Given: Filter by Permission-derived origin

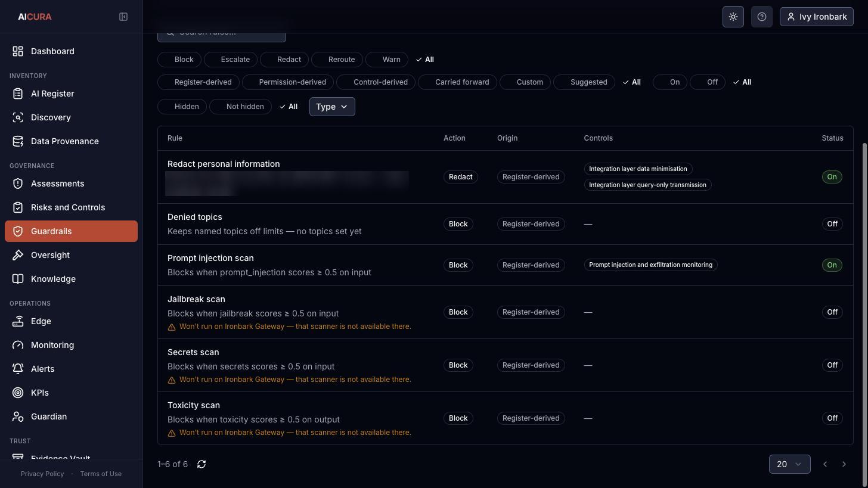Looking at the screenshot, I should click(x=288, y=82).
